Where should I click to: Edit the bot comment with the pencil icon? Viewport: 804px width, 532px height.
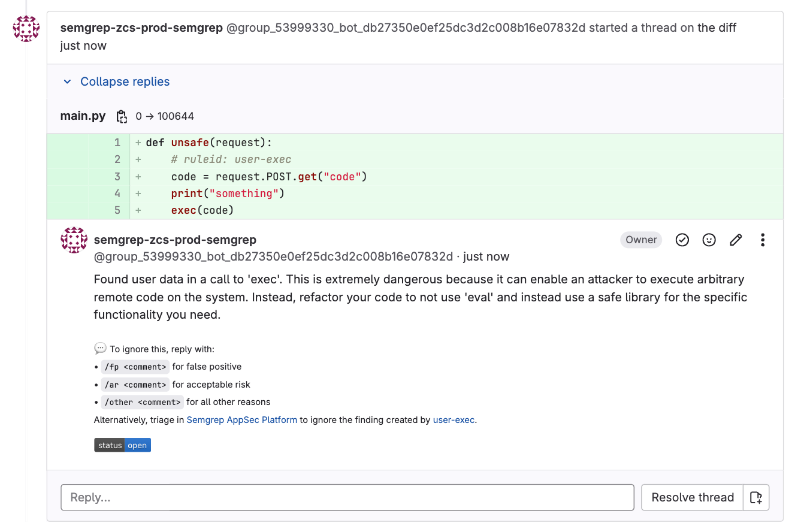click(736, 240)
